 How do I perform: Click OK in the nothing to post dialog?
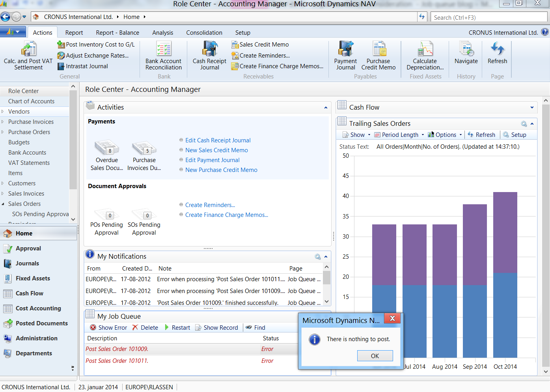point(375,356)
